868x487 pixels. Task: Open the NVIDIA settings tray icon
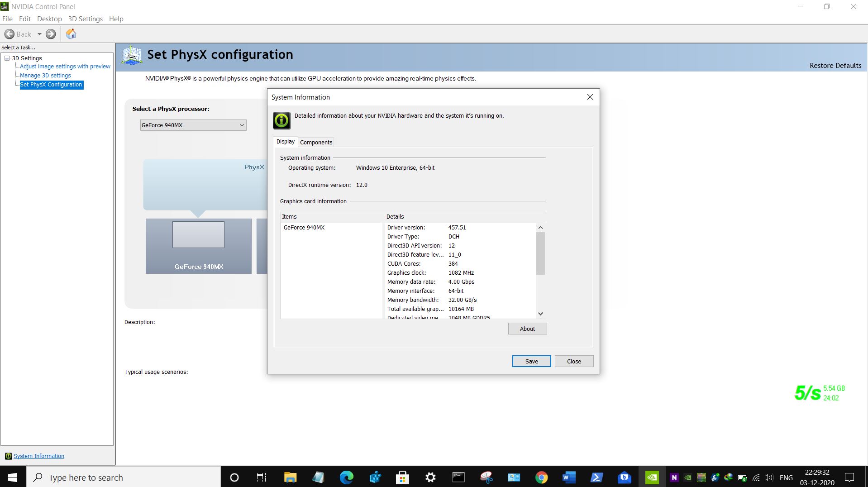687,477
